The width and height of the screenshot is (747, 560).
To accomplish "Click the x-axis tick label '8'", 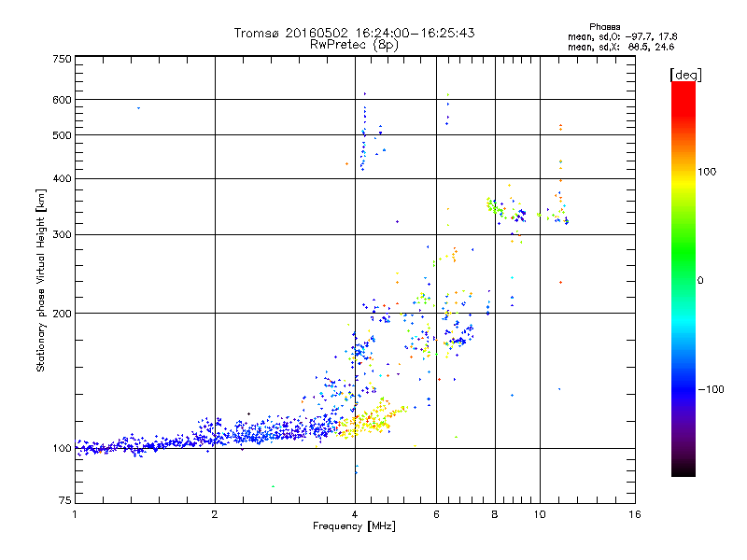I will click(x=495, y=514).
